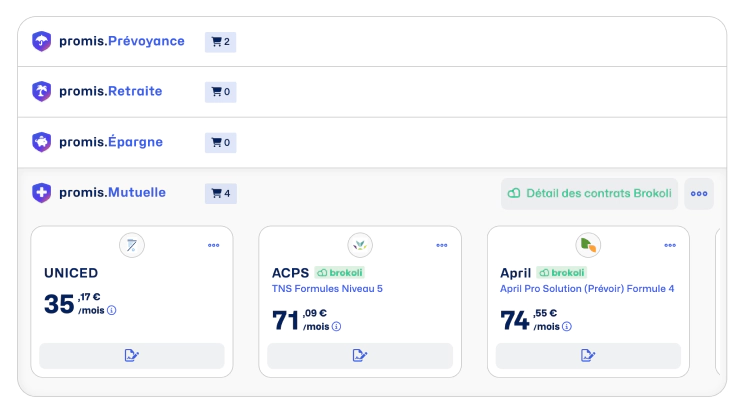Click the UNICED card title
This screenshot has width=744, height=412.
point(71,273)
